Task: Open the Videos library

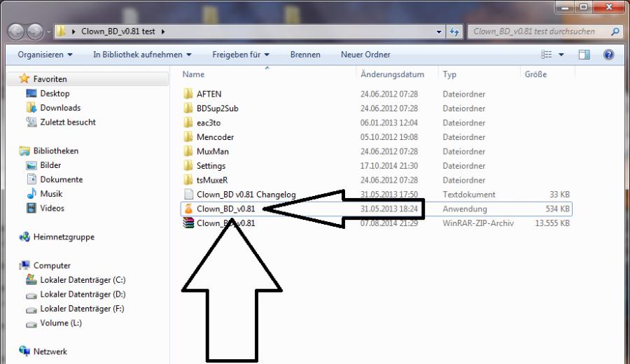Action: coord(52,209)
